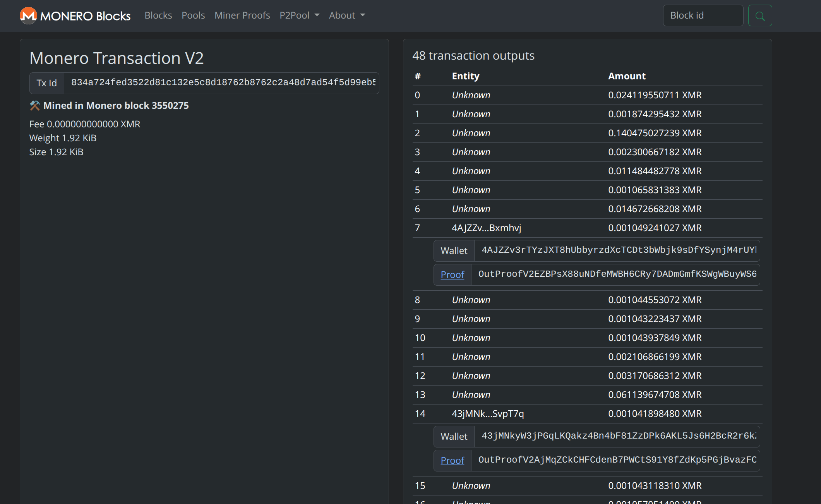Click entity 43jMNk...SvpT7q in row 14

[x=488, y=413]
